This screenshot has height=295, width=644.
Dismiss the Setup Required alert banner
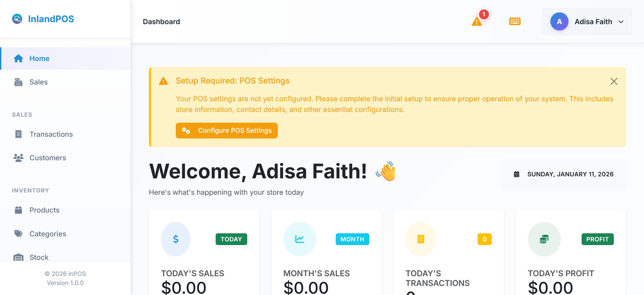pos(614,81)
